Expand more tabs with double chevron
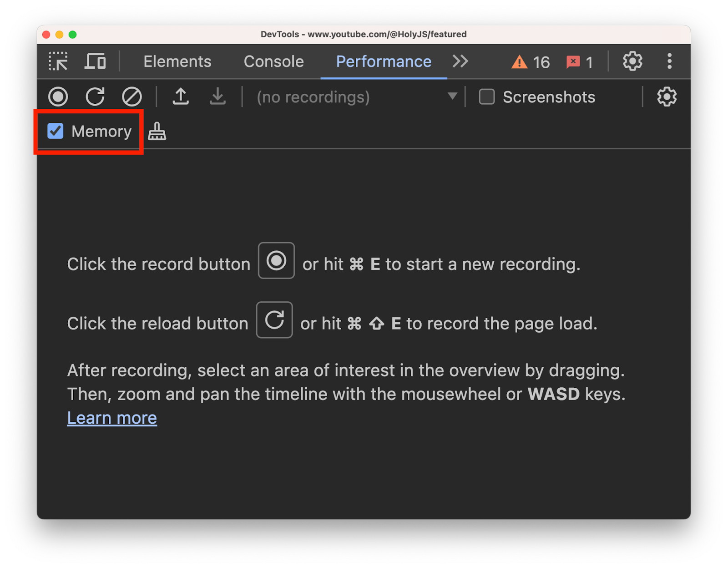The height and width of the screenshot is (568, 728). [460, 61]
